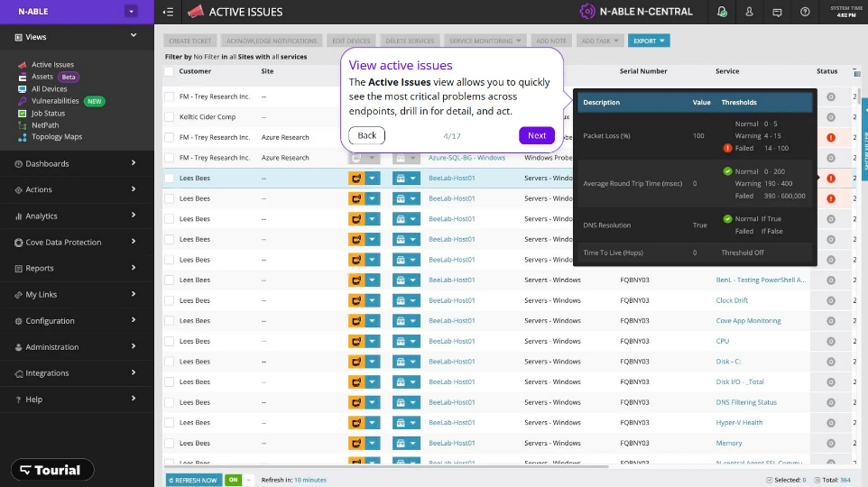Open the user profile icon
This screenshot has width=868, height=487.
(x=749, y=12)
